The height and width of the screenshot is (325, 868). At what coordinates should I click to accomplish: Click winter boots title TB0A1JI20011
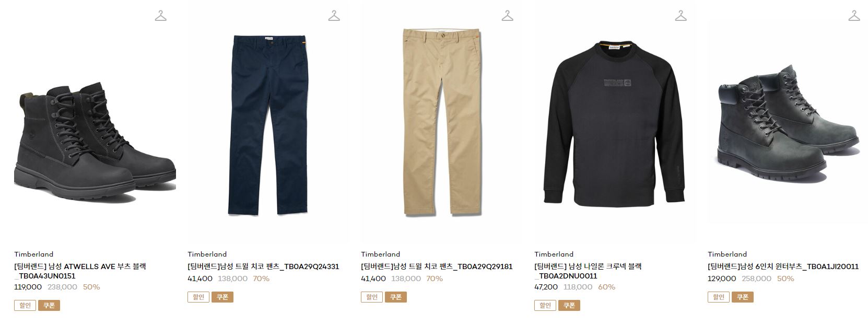[x=783, y=266]
